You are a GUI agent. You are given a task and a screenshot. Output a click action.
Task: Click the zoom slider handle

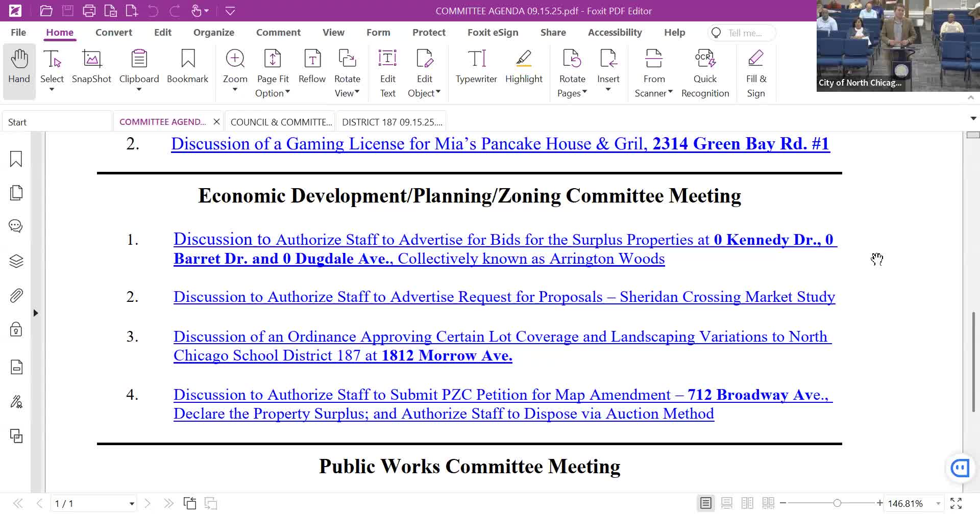837,503
